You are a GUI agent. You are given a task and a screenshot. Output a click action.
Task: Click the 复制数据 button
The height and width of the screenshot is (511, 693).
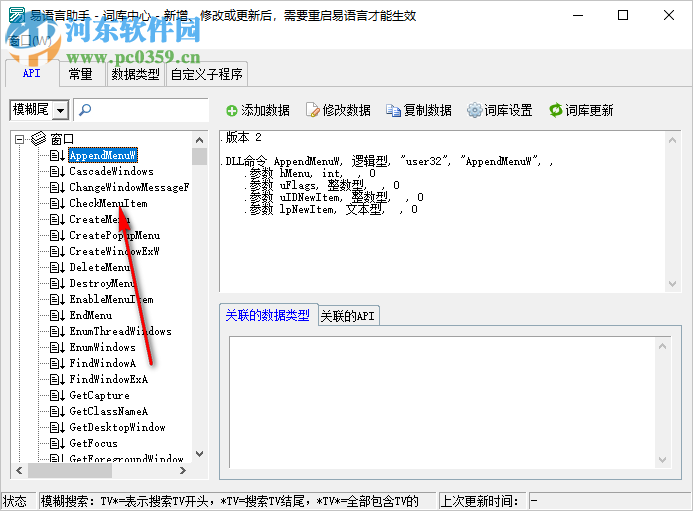pos(419,111)
